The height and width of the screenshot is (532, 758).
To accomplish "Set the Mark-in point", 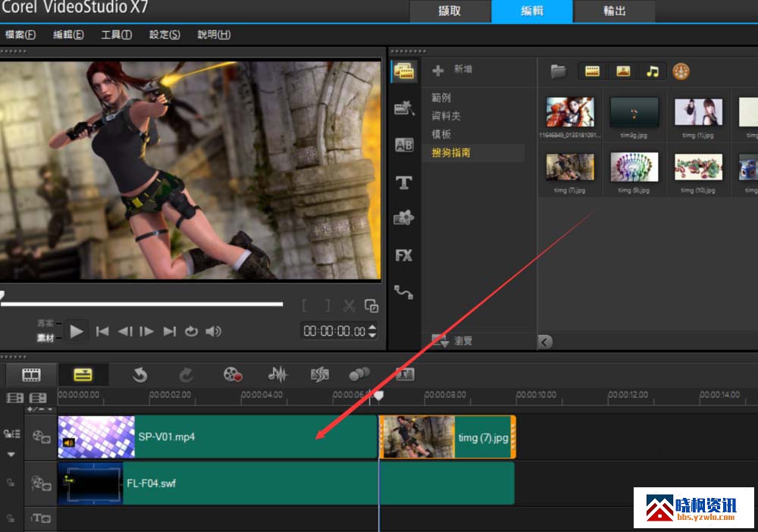I will [x=305, y=306].
